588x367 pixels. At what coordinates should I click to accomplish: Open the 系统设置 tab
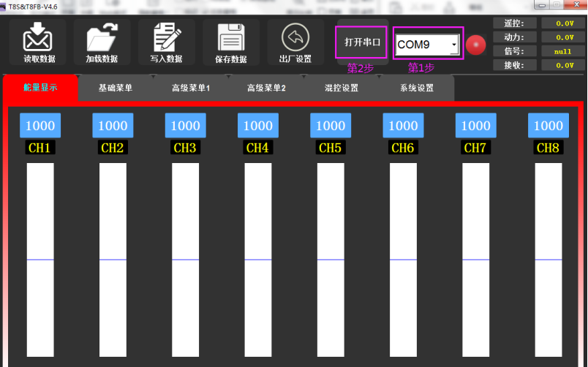click(x=416, y=88)
